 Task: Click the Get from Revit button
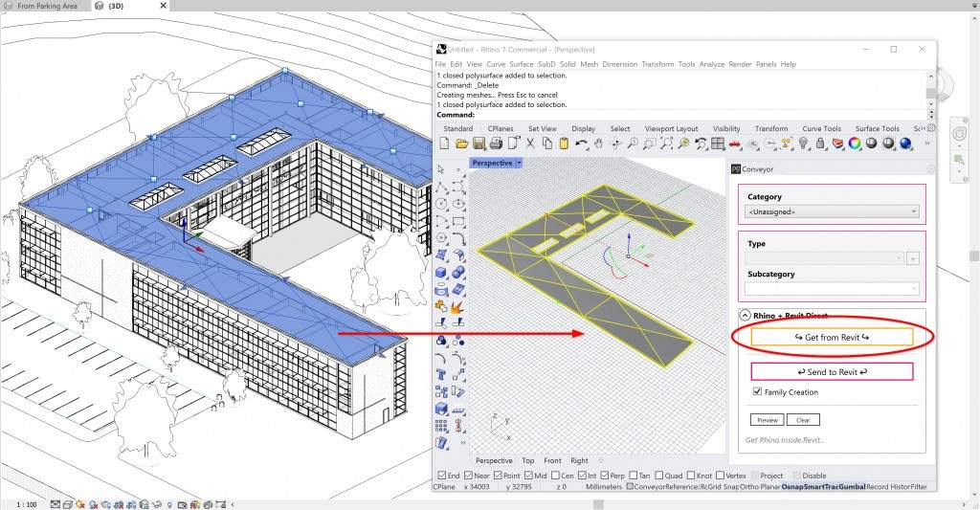(x=832, y=338)
